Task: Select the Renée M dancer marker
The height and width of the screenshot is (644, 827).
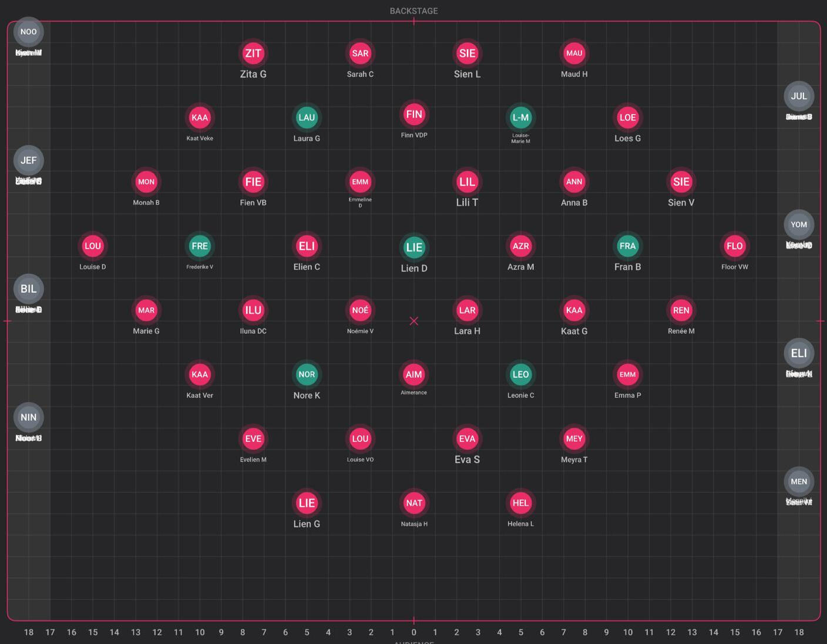Action: (681, 310)
